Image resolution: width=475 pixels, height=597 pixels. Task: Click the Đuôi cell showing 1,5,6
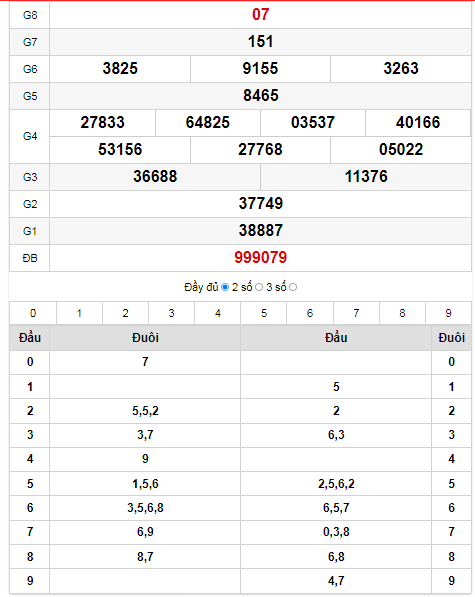pos(145,484)
